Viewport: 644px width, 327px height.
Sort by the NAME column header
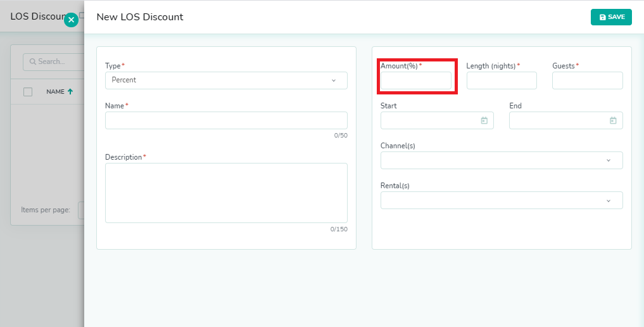56,92
